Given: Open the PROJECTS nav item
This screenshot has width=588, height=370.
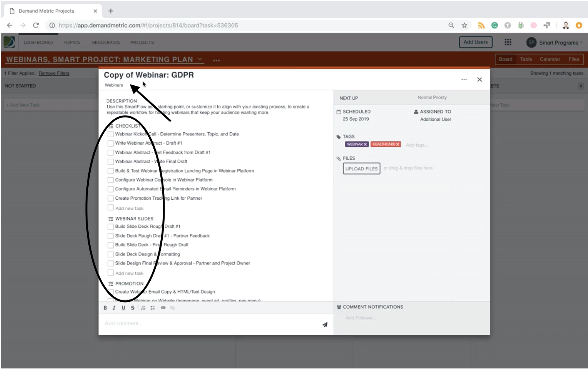Looking at the screenshot, I should point(142,42).
